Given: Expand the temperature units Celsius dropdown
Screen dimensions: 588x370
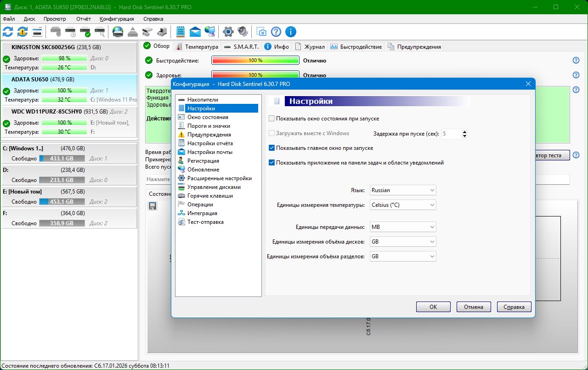Looking at the screenshot, I should 403,205.
